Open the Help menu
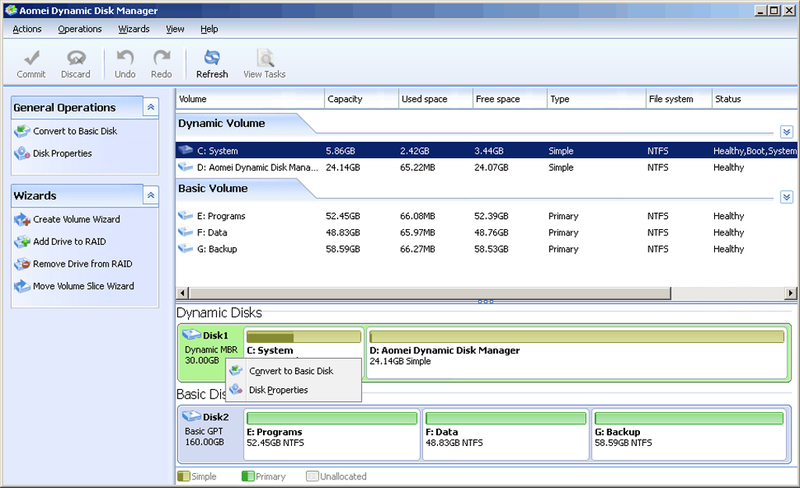Image resolution: width=800 pixels, height=488 pixels. (209, 29)
